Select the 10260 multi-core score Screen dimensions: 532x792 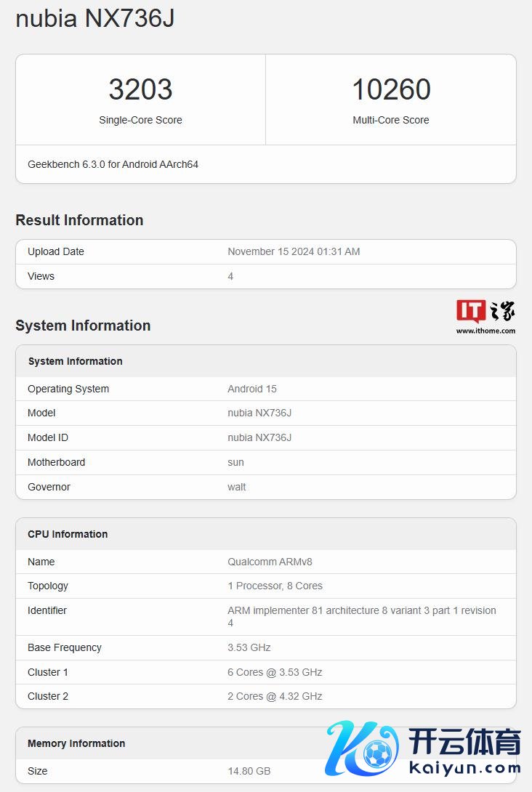[391, 89]
